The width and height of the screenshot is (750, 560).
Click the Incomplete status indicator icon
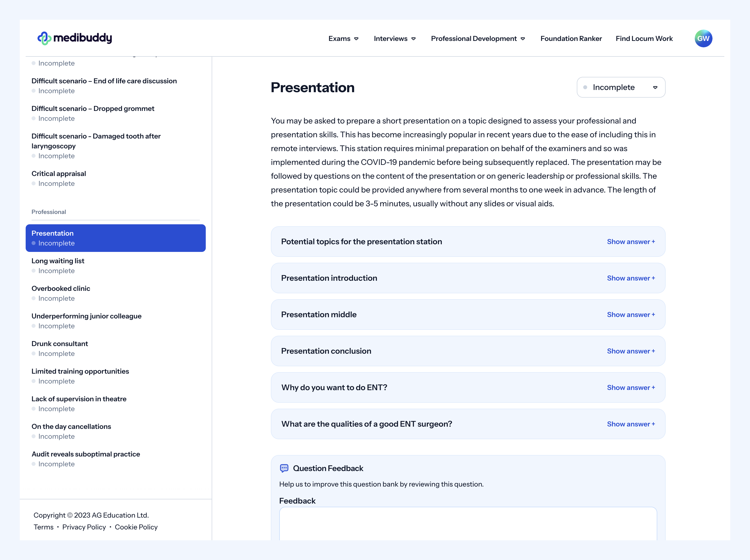click(x=587, y=87)
